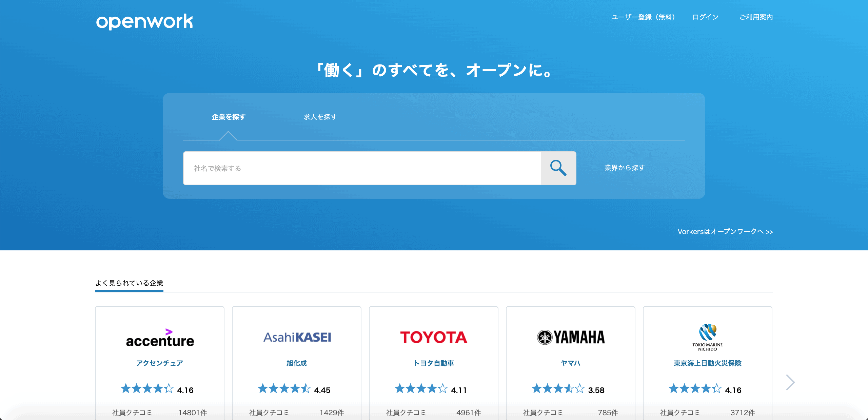Open ユーザー登録（無料） registration link
The width and height of the screenshot is (868, 420).
coord(643,17)
